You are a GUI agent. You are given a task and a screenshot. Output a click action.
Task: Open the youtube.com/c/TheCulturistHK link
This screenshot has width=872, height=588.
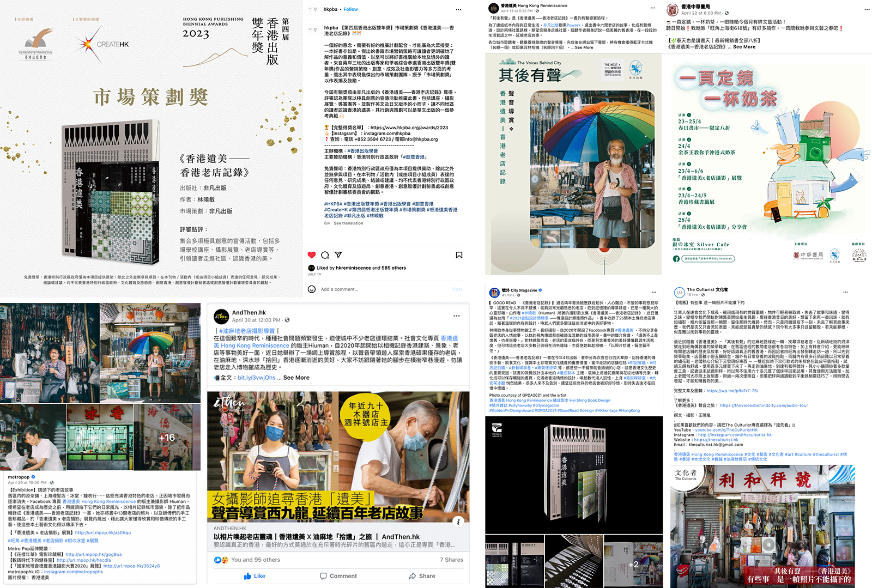[x=726, y=430]
